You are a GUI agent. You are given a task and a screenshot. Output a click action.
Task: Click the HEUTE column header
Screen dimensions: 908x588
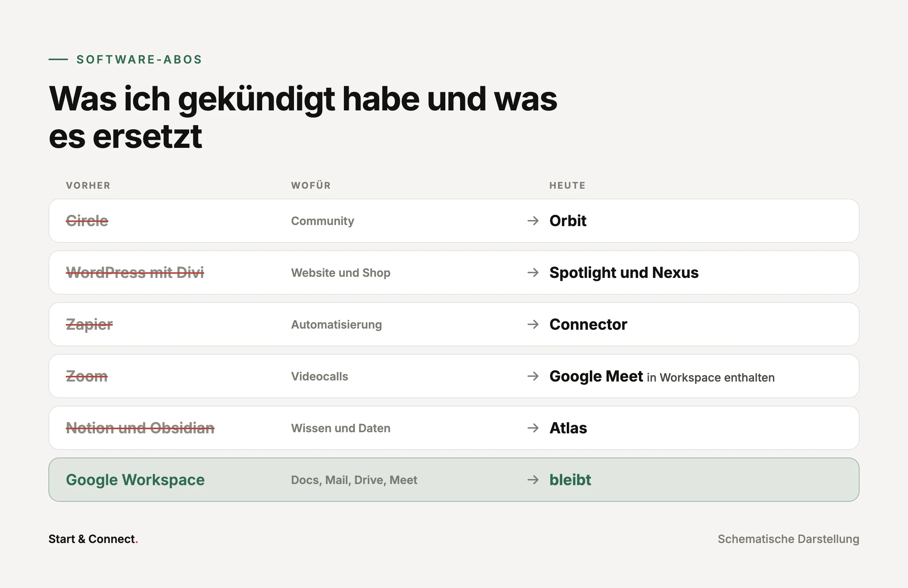point(567,186)
